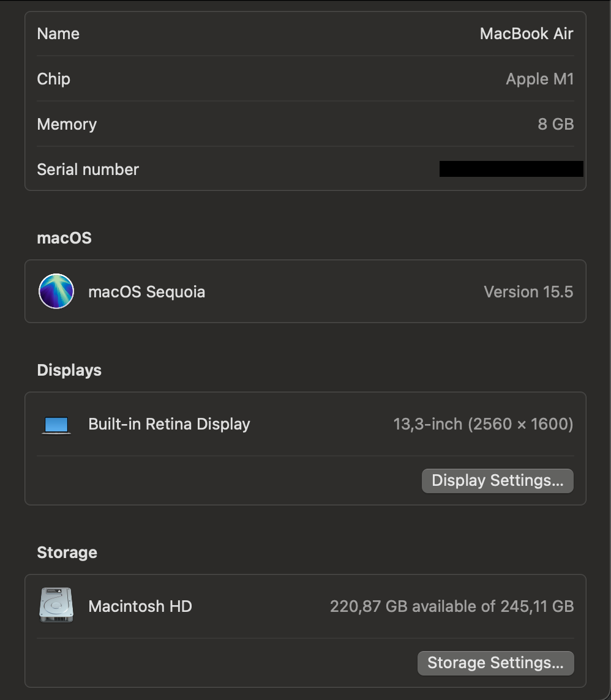Click the Built-in Retina Display icon
611x700 pixels.
(56, 424)
